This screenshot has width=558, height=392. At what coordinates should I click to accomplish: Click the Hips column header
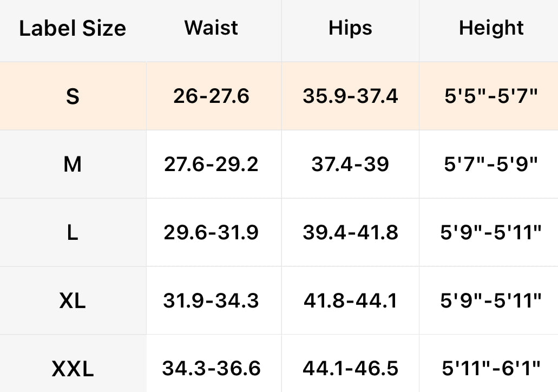tap(350, 28)
